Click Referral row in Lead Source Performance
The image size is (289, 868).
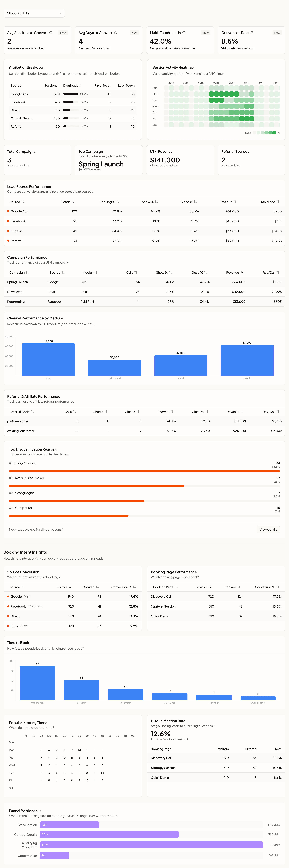pyautogui.click(x=144, y=241)
